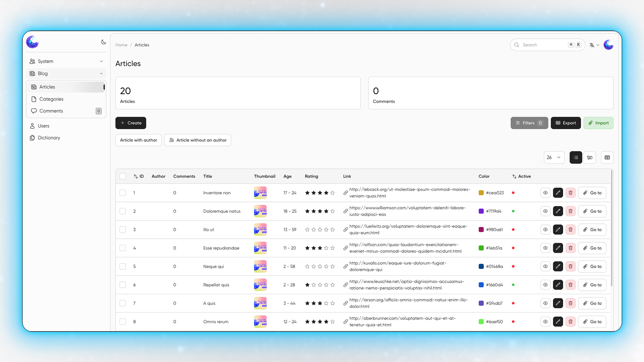Viewport: 644px width, 362px height.
Task: Select checkbox for article row 4
Action: pos(123,248)
